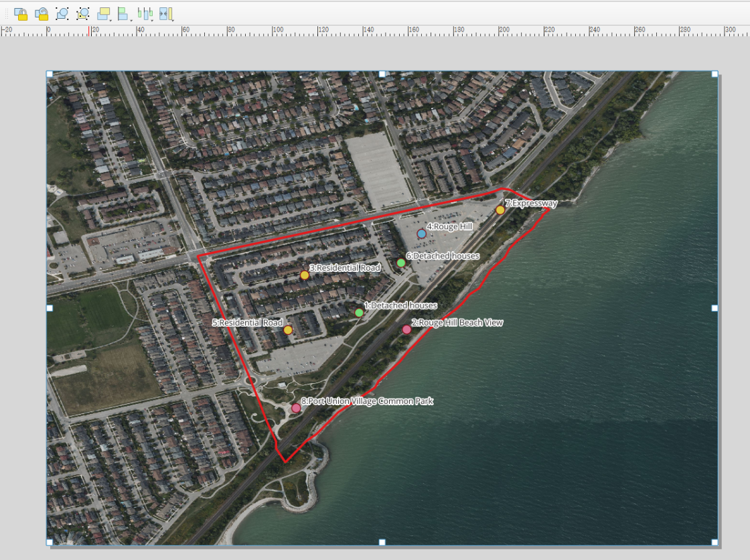
Task: Open the dropdown arrow beside Distribute Items
Action: (x=152, y=20)
